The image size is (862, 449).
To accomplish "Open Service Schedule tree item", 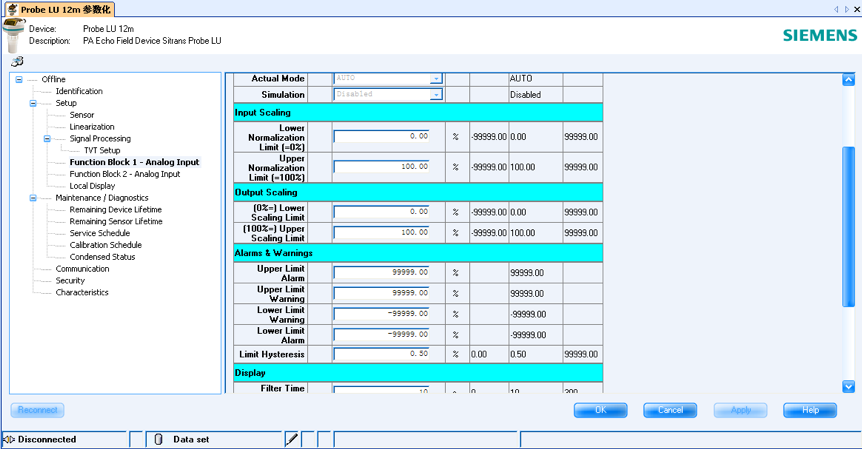I will [100, 233].
